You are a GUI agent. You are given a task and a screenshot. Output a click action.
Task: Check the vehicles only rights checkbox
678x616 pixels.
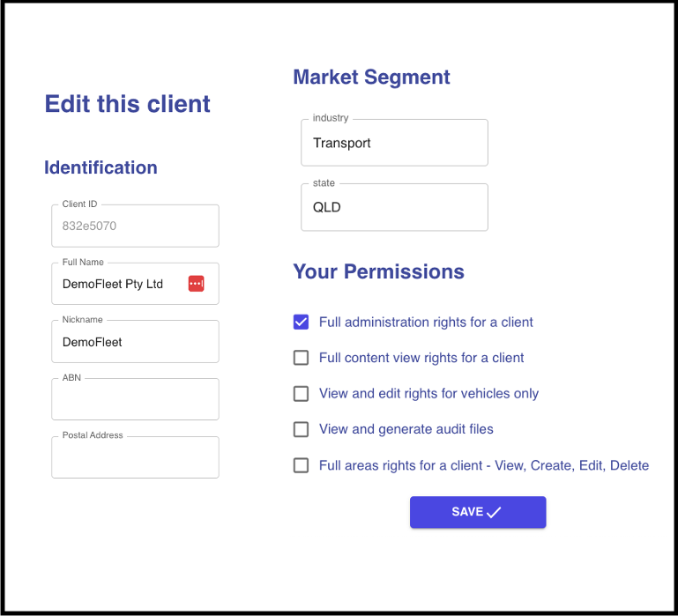coord(301,394)
